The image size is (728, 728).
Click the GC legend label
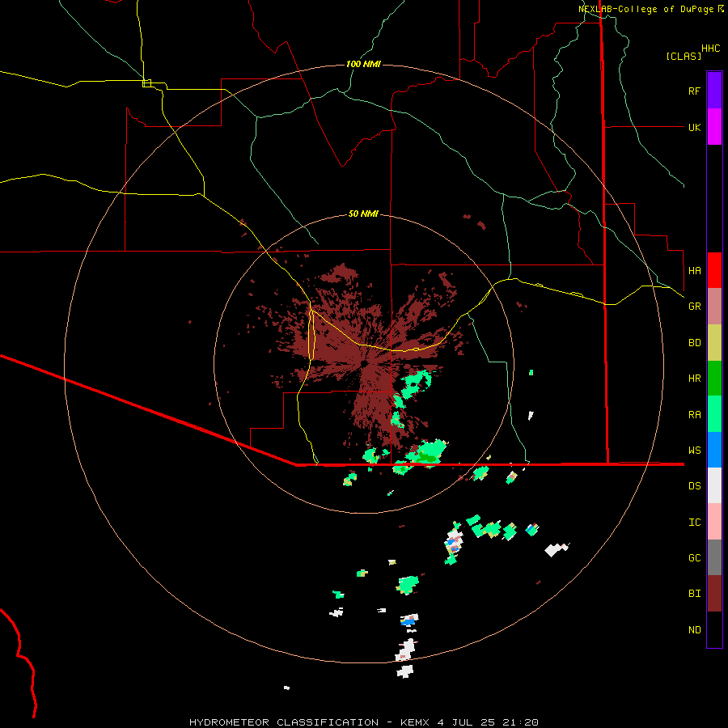[x=694, y=558]
